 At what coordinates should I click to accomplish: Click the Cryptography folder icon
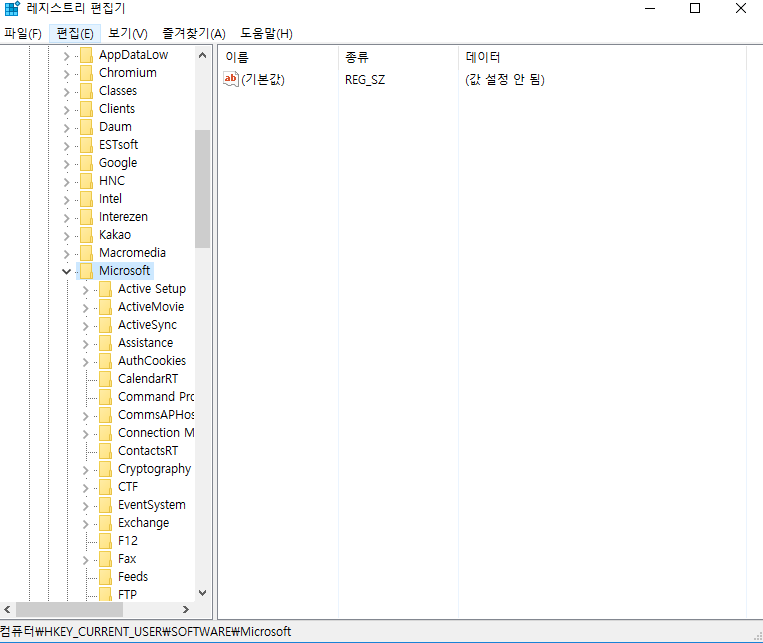(105, 469)
